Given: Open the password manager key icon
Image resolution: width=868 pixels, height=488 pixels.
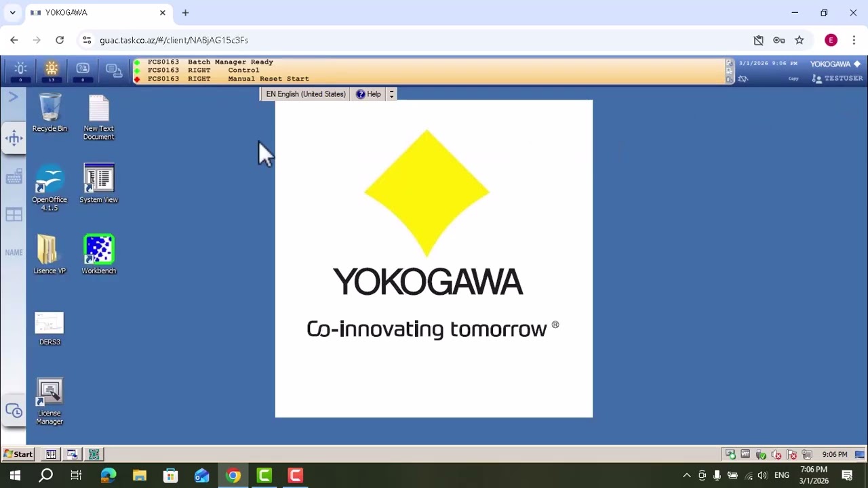Looking at the screenshot, I should click(779, 40).
